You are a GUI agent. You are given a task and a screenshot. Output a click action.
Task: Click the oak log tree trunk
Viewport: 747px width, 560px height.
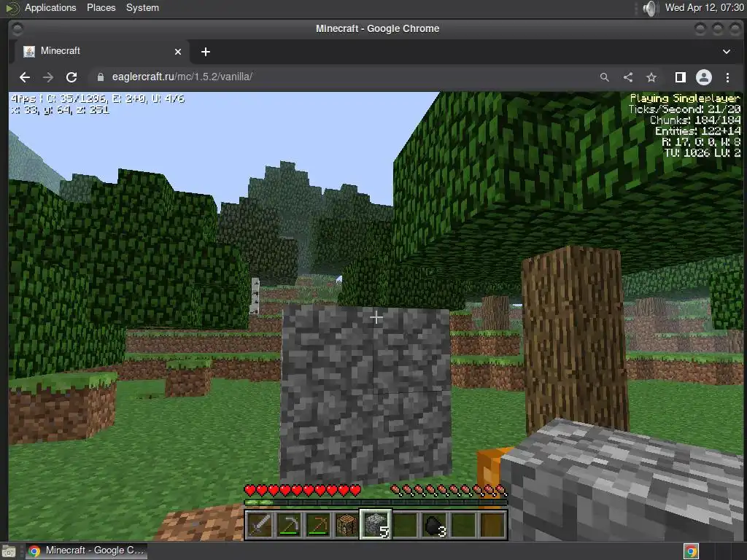tap(575, 341)
